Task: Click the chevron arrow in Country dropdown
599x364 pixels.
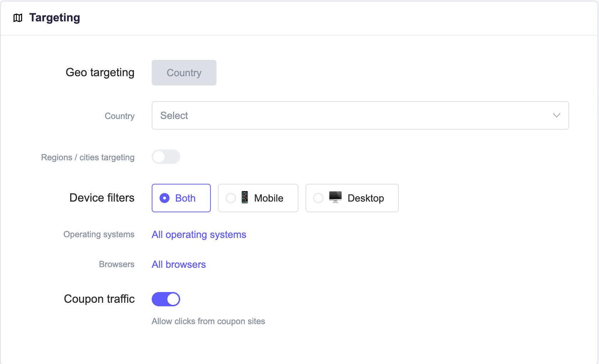Action: pos(556,115)
